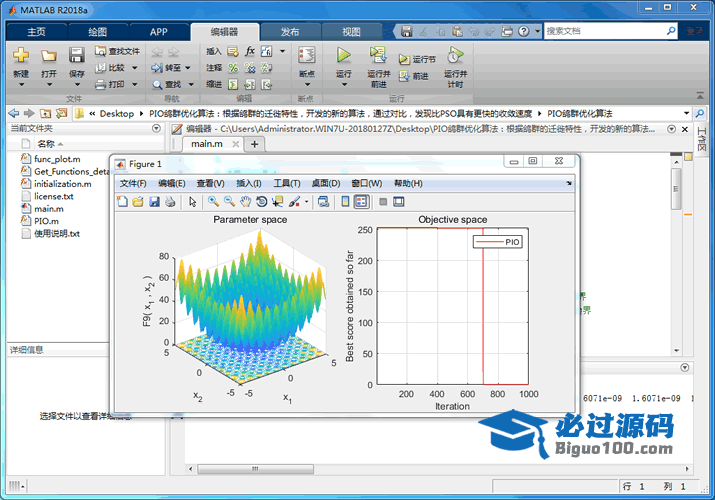Open the 打开 dropdown arrow

tap(49, 85)
